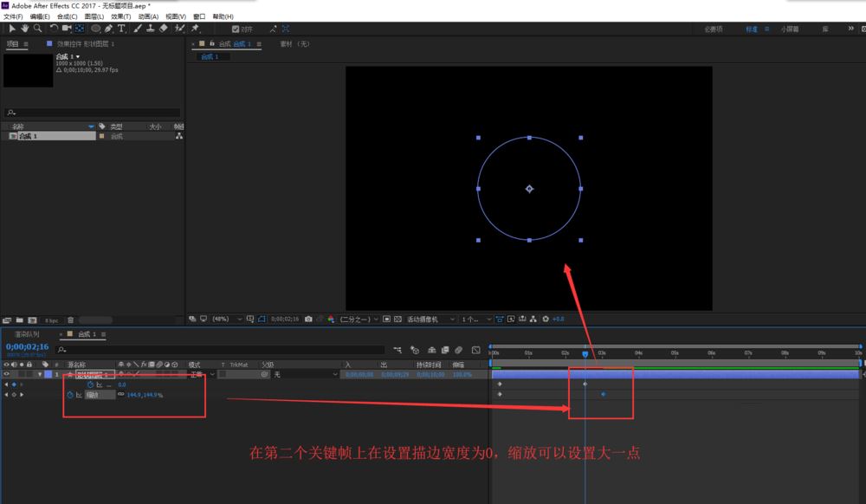Select the Ellipse shape tool
Viewport: 866px width, 504px height.
pyautogui.click(x=95, y=29)
